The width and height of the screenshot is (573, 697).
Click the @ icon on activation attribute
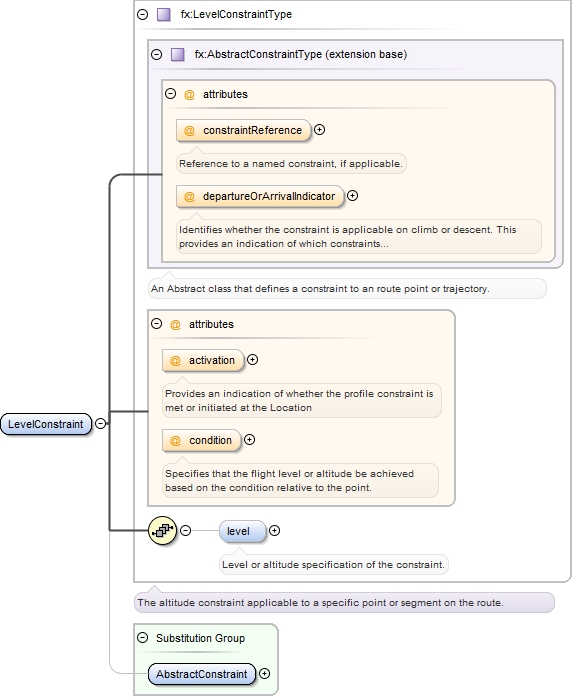[175, 361]
